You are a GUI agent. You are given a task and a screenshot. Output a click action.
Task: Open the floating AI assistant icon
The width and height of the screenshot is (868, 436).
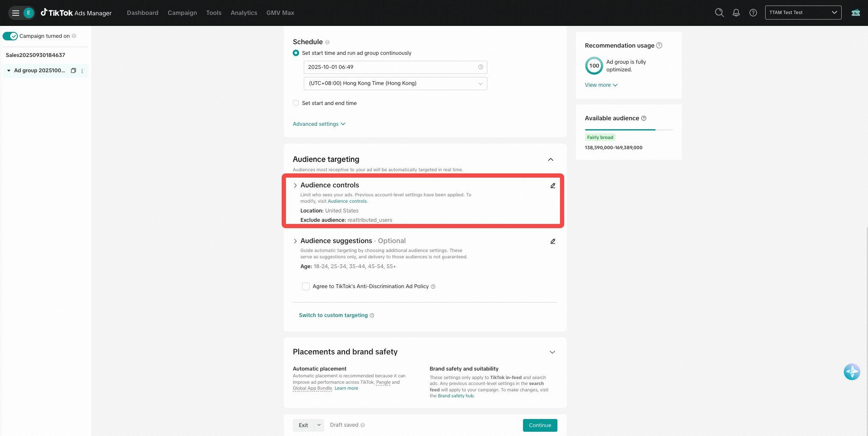851,372
